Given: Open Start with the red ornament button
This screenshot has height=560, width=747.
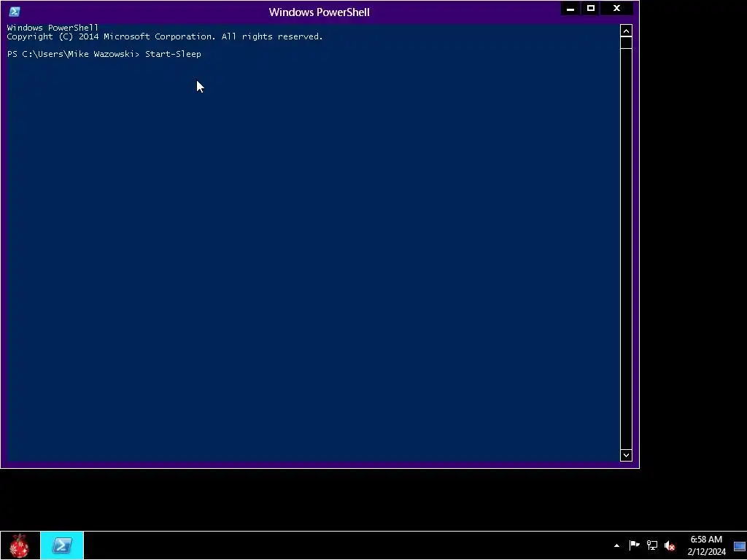Looking at the screenshot, I should pyautogui.click(x=20, y=545).
